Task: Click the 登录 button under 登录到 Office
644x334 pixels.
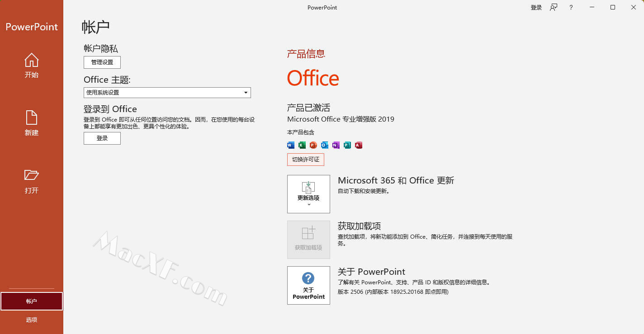Action: coord(102,138)
